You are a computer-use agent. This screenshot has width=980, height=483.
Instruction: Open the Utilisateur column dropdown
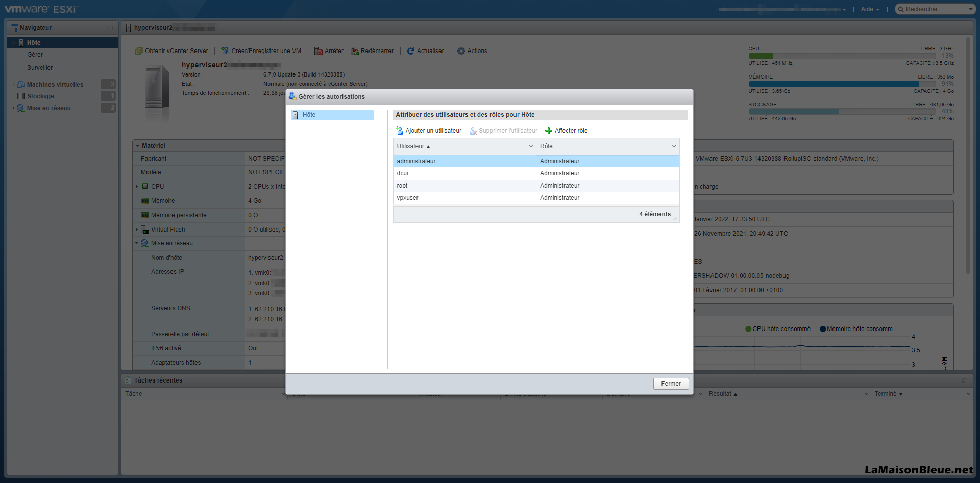tap(530, 146)
